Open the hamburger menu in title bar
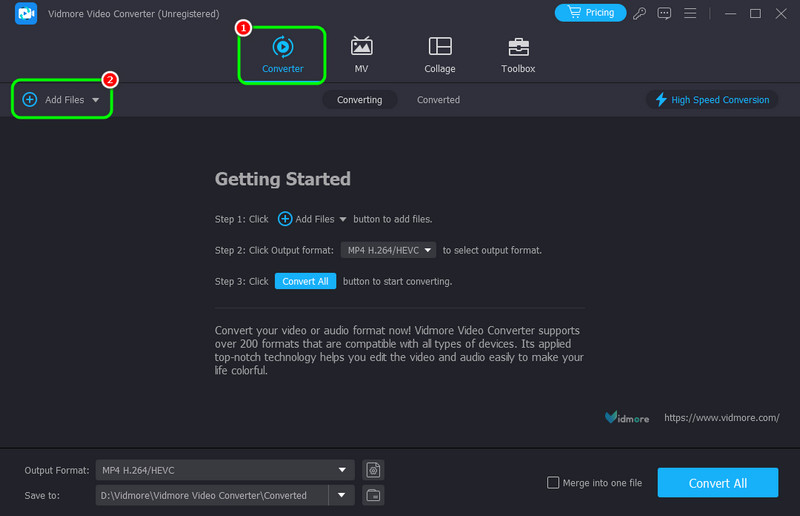The image size is (800, 516). pos(690,13)
